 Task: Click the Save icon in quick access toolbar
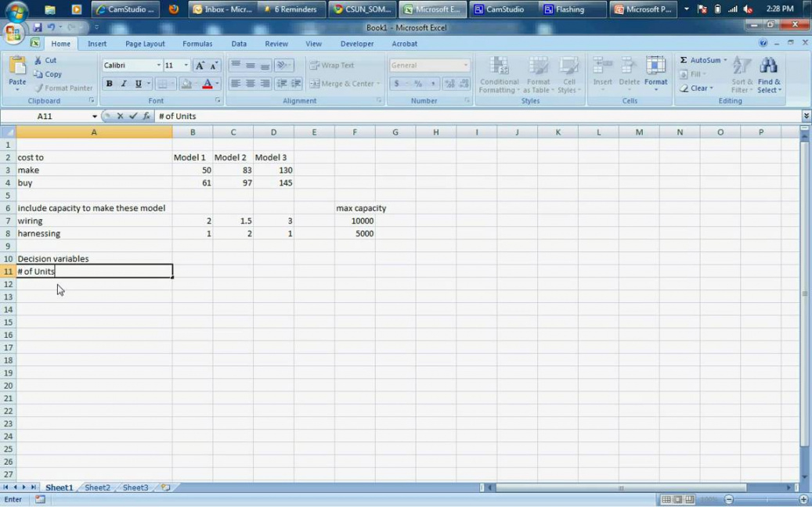point(37,27)
